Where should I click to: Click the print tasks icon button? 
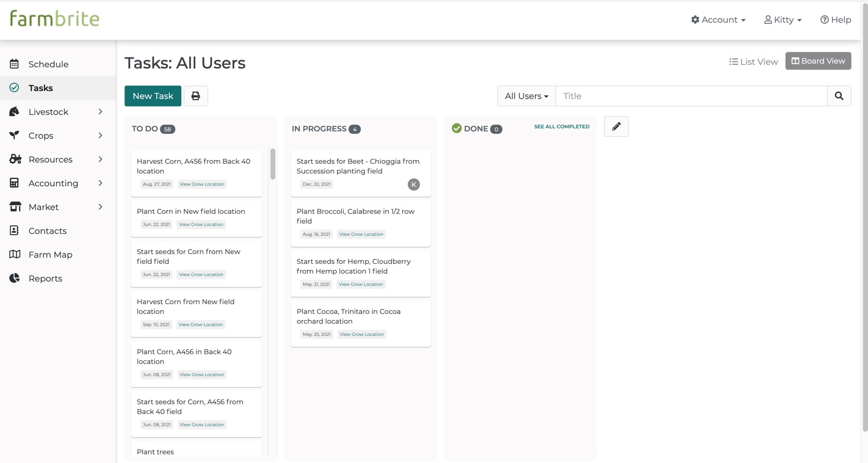pyautogui.click(x=196, y=96)
